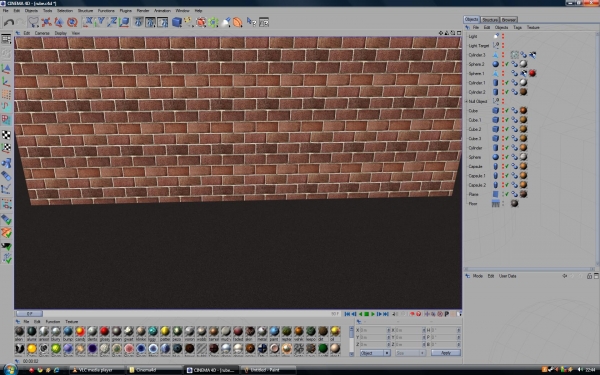
Task: Render in Picture Viewer icon
Action: pos(150,22)
